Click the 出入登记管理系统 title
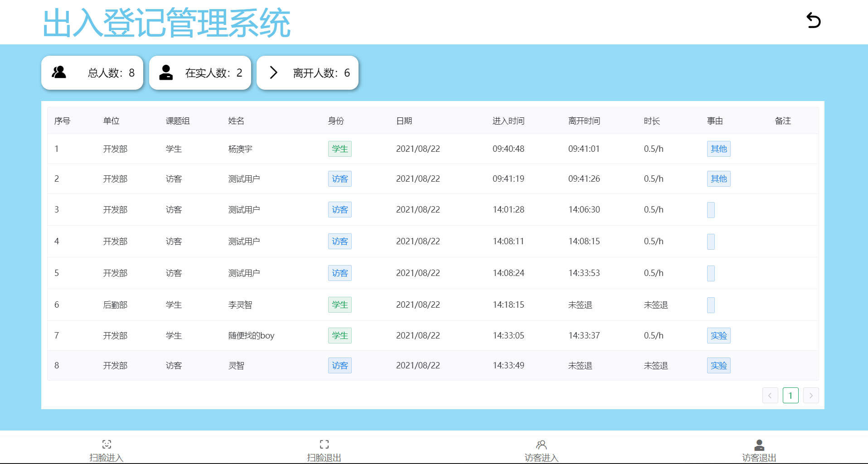The width and height of the screenshot is (868, 464). click(166, 23)
